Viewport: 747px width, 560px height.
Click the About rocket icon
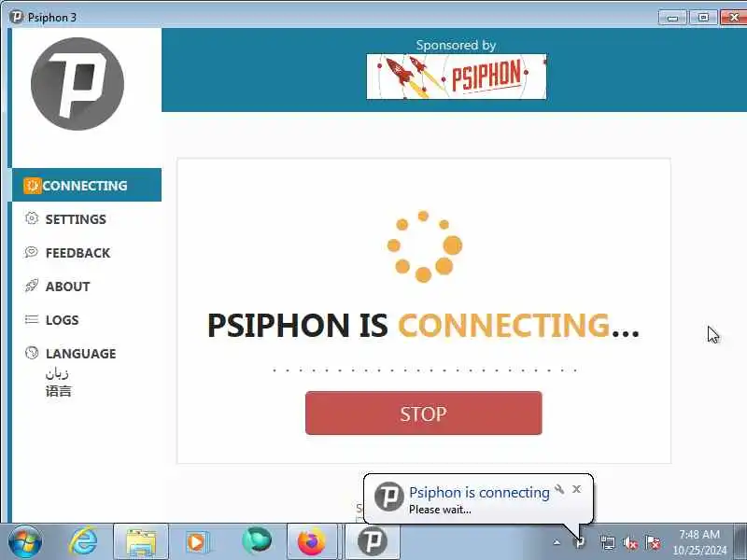(x=32, y=286)
